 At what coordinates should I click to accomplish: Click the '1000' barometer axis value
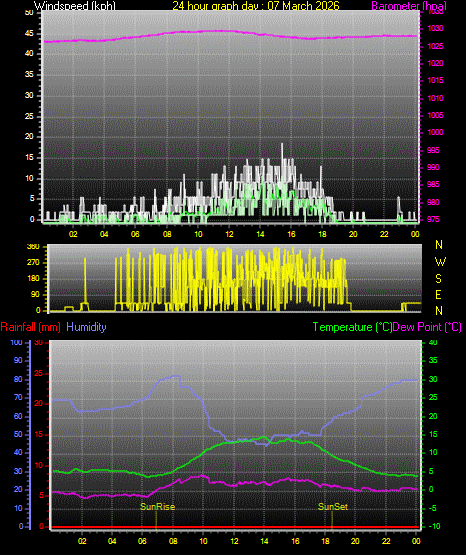435,132
